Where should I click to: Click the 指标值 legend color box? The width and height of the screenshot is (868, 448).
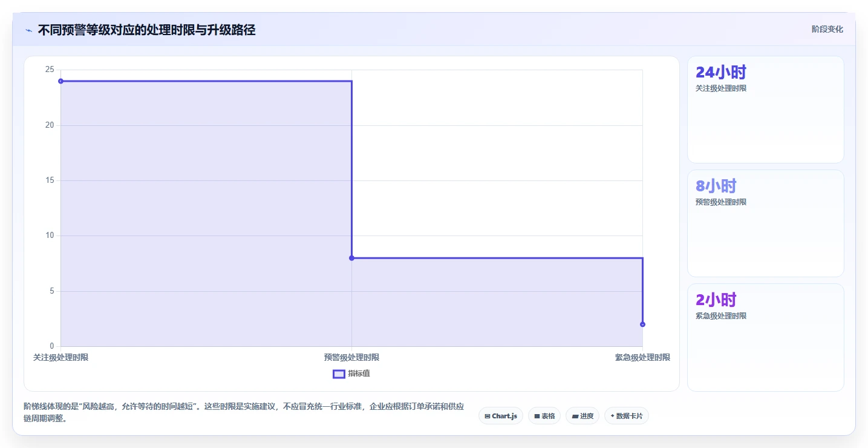pos(339,374)
